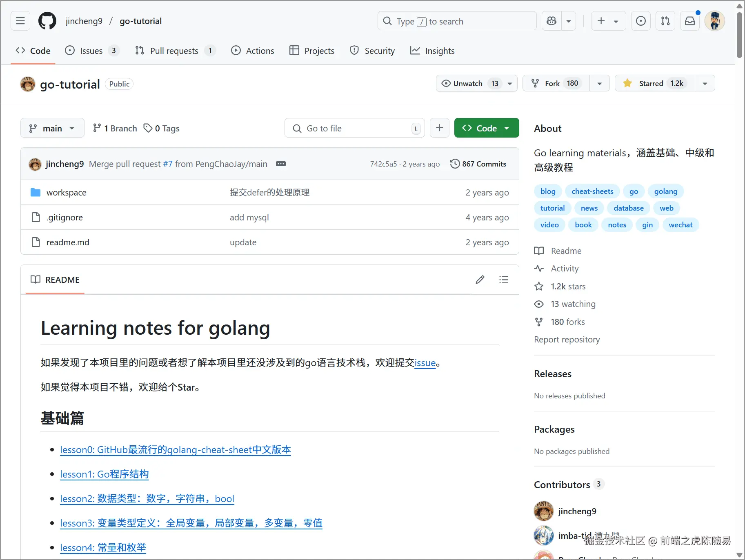Screen dimensions: 745x560
Task: Open the green Code clone dropdown
Action: click(x=487, y=128)
